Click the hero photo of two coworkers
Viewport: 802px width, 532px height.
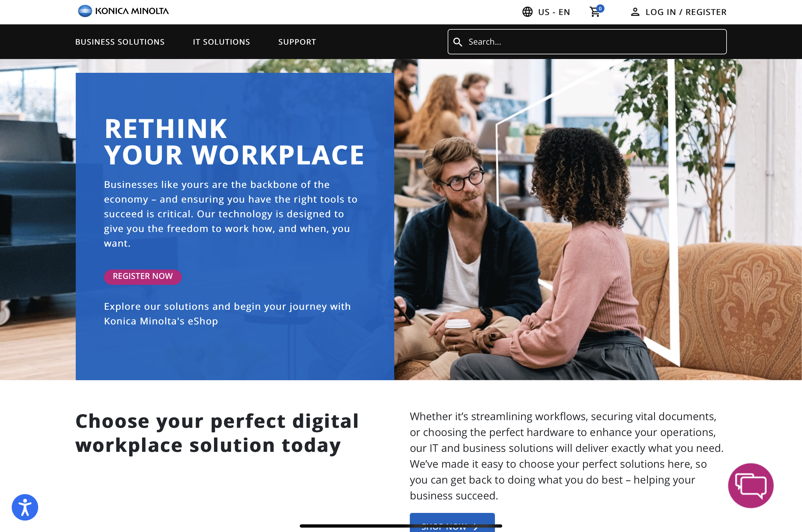(598, 220)
